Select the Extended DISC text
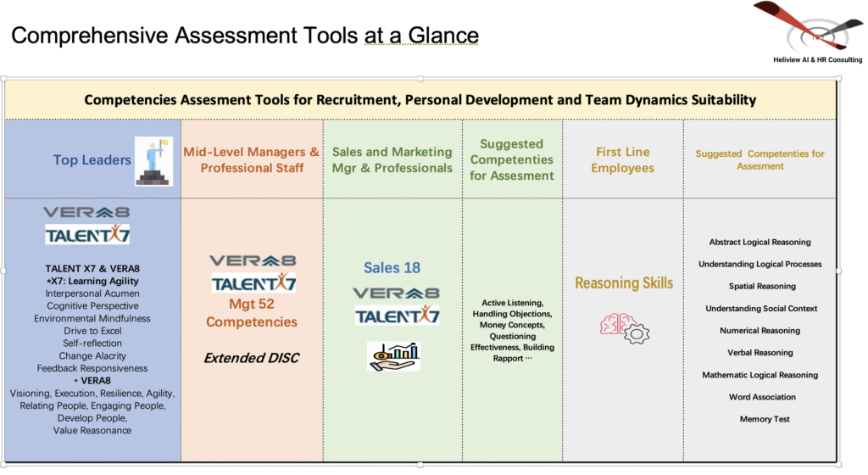 251,358
